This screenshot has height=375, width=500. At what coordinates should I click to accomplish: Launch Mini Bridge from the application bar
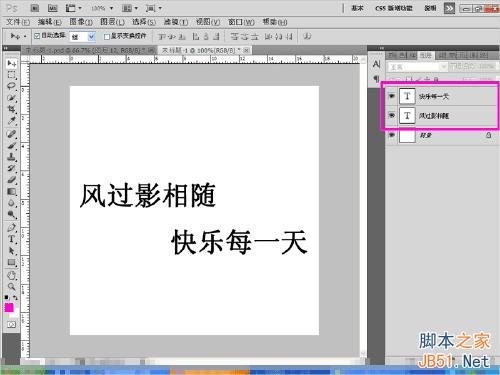click(x=53, y=8)
